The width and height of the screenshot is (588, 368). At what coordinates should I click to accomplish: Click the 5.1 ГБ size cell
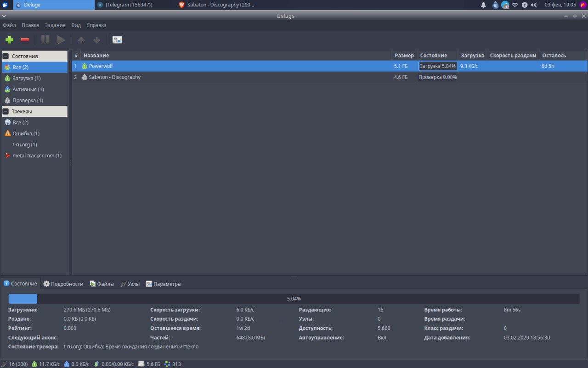pos(401,66)
